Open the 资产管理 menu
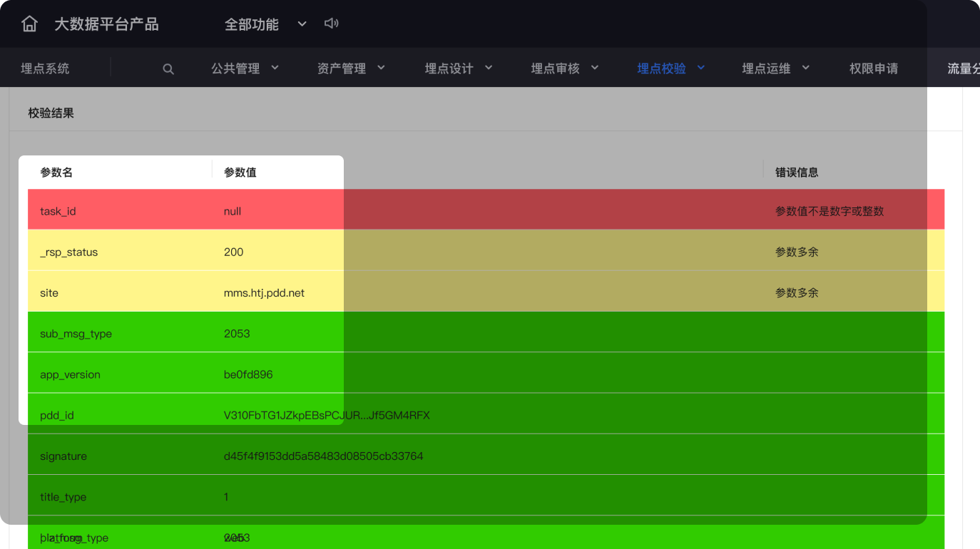Viewport: 980px width, 549px height. tap(342, 68)
